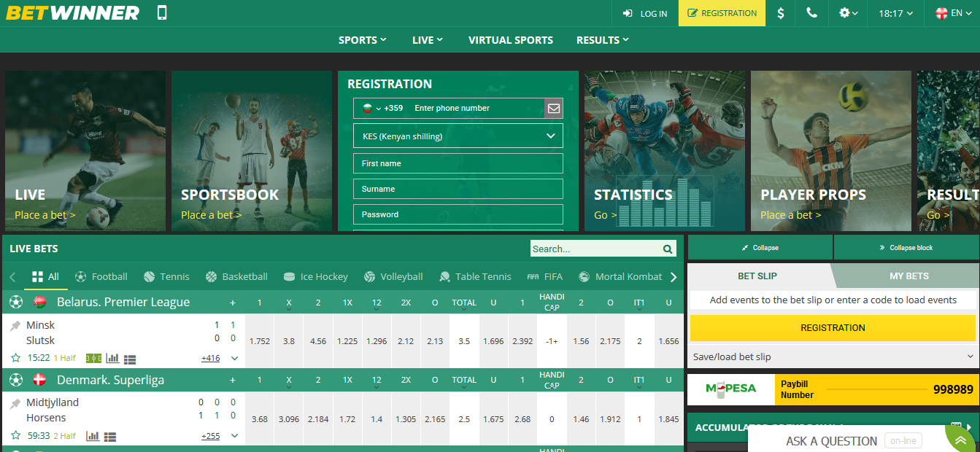Image resolution: width=980 pixels, height=452 pixels.
Task: Open the STATISTICS banner tile
Action: click(x=665, y=151)
